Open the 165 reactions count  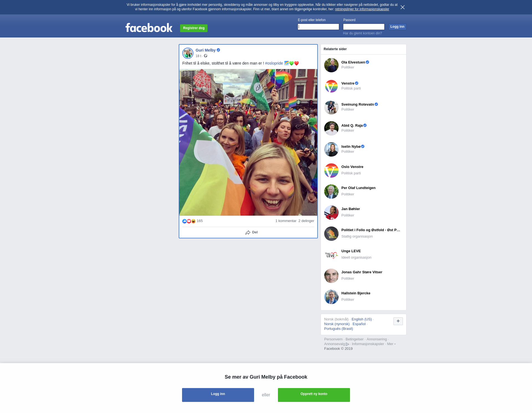point(200,221)
